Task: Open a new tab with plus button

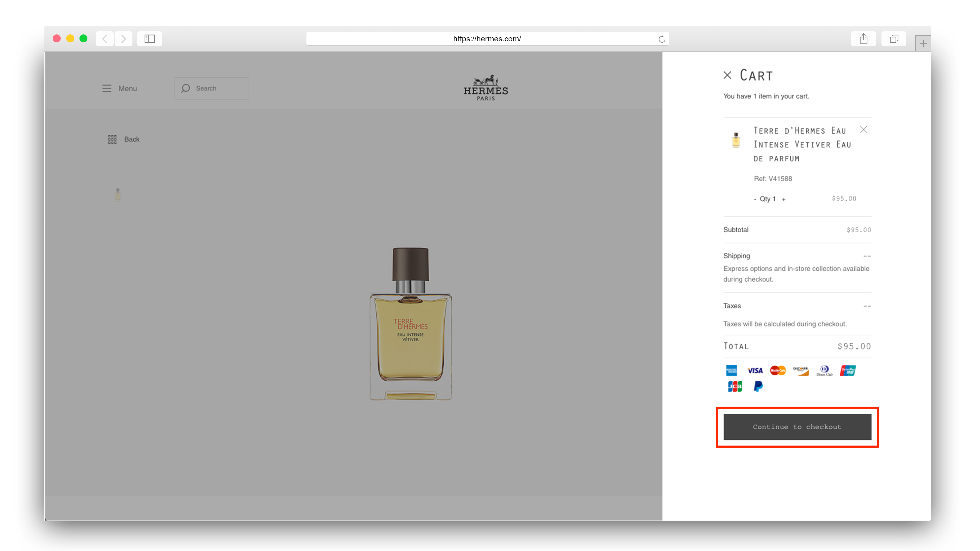Action: point(923,44)
